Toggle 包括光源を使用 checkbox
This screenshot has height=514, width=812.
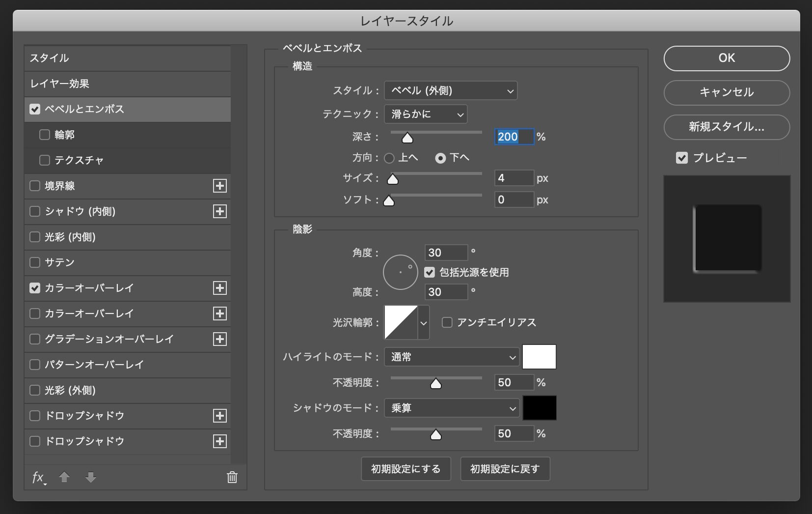[430, 272]
